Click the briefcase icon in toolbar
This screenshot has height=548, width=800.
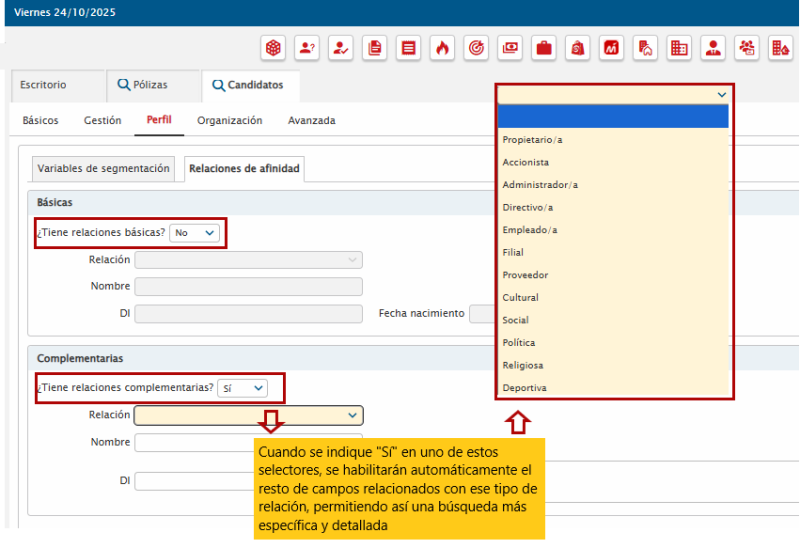(x=544, y=47)
